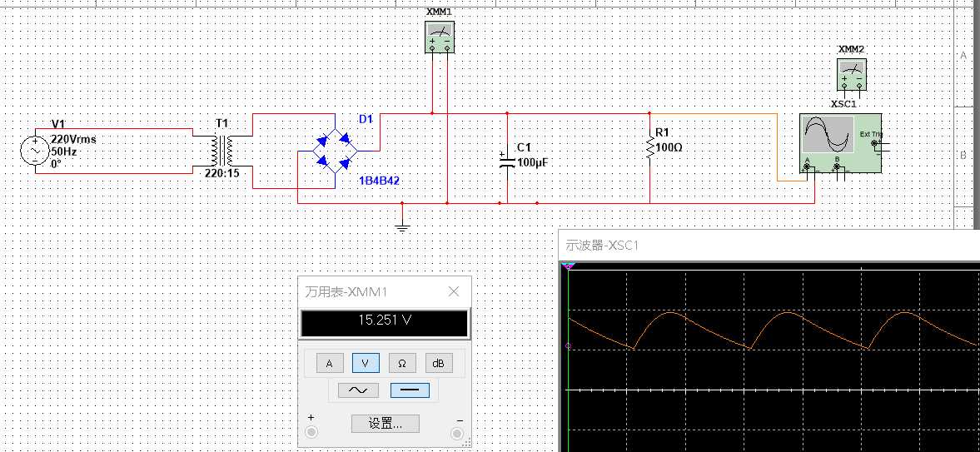The width and height of the screenshot is (980, 452).
Task: Select transformer T1 symbol
Action: tap(221, 151)
